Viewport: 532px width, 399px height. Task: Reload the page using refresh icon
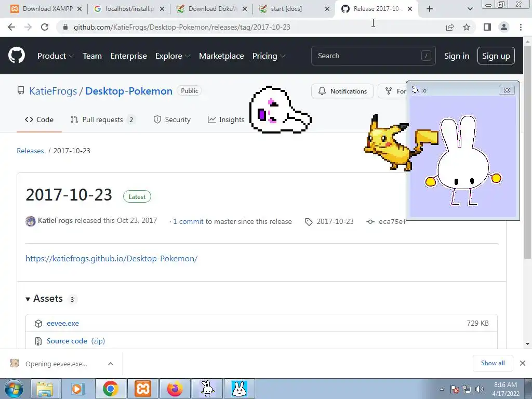45,27
